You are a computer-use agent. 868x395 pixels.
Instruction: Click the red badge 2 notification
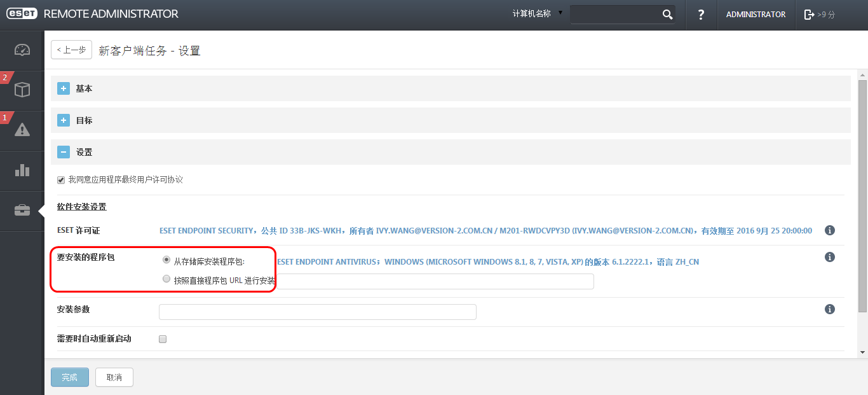coord(6,78)
